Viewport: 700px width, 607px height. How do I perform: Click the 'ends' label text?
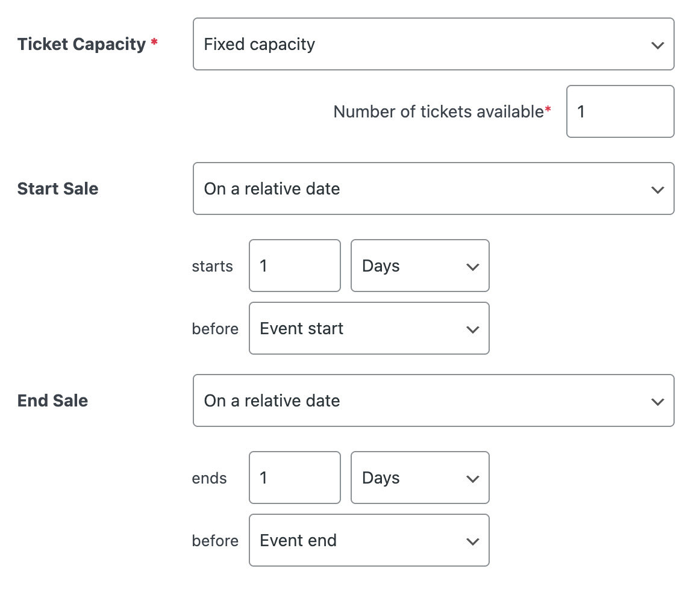(209, 479)
